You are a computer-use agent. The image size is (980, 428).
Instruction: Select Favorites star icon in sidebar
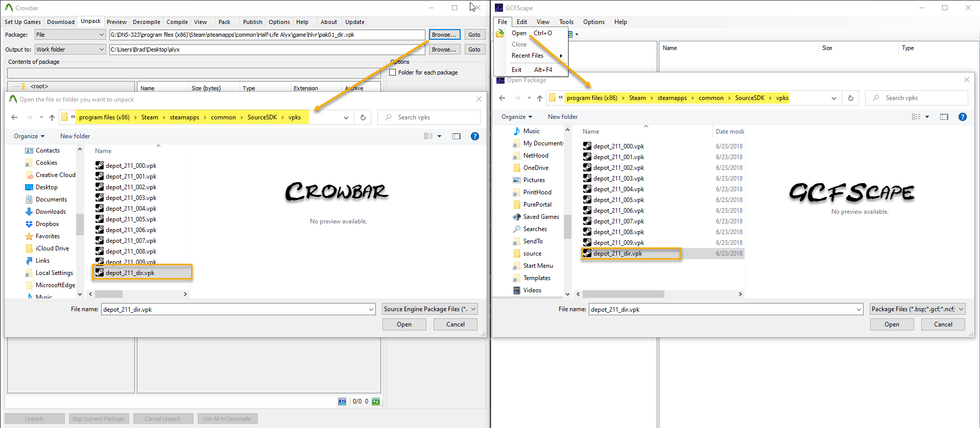[x=29, y=236]
